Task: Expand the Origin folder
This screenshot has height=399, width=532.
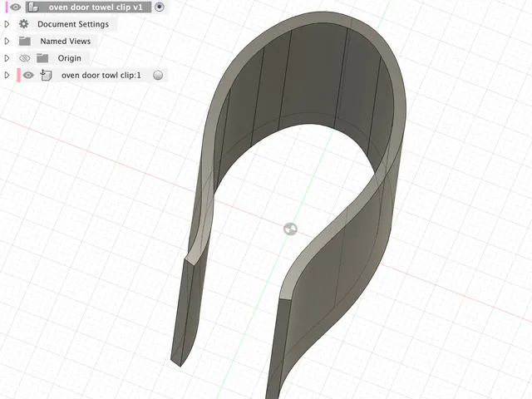Action: [7, 58]
